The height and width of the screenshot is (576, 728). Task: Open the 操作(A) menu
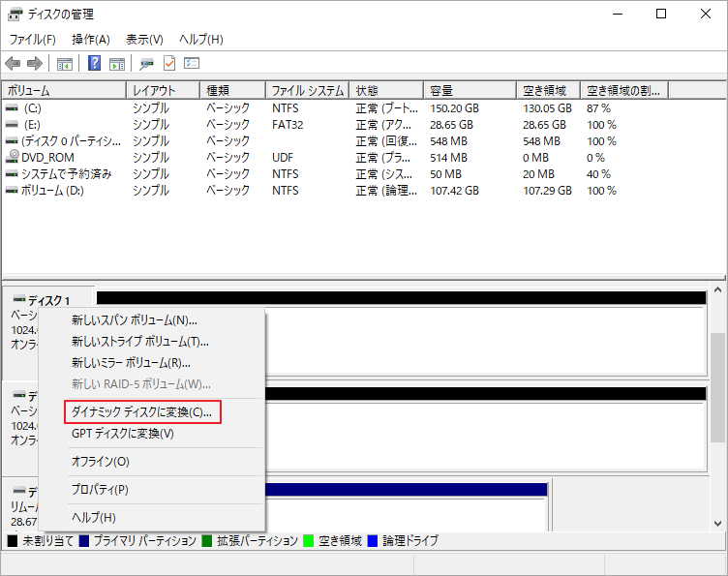[x=91, y=40]
